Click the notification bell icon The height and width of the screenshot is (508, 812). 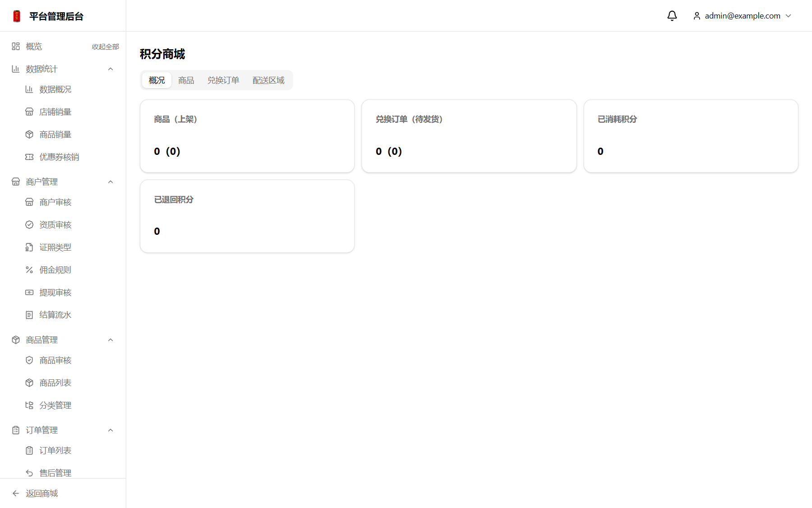pos(672,16)
